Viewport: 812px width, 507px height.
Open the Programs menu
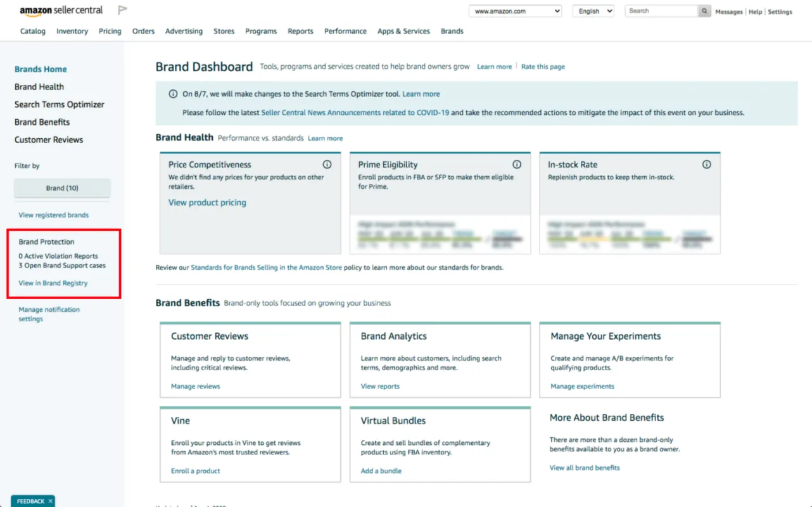[261, 31]
